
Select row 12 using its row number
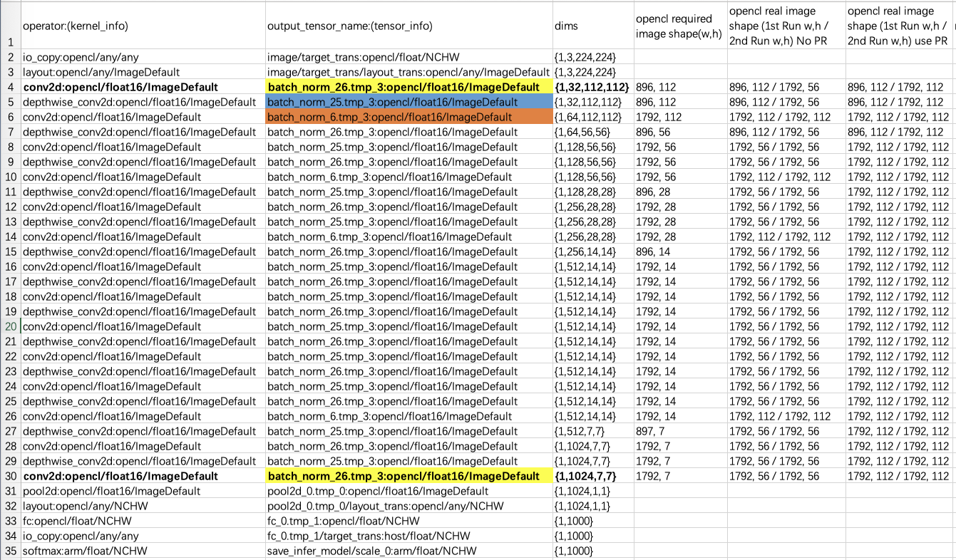10,207
